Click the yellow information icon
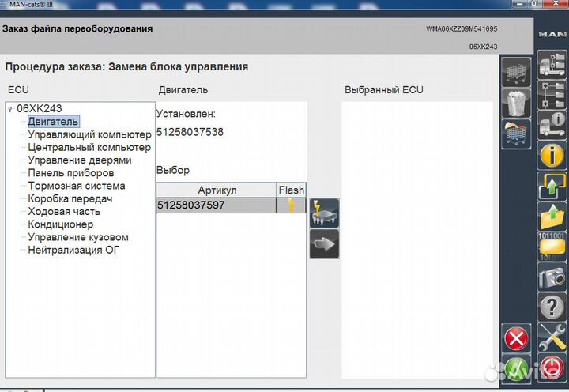 pos(552,155)
